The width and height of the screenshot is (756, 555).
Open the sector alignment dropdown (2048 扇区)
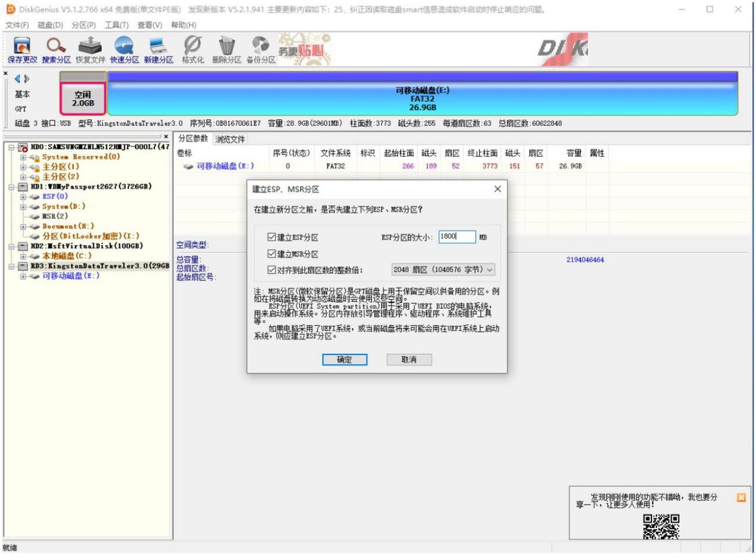click(443, 270)
